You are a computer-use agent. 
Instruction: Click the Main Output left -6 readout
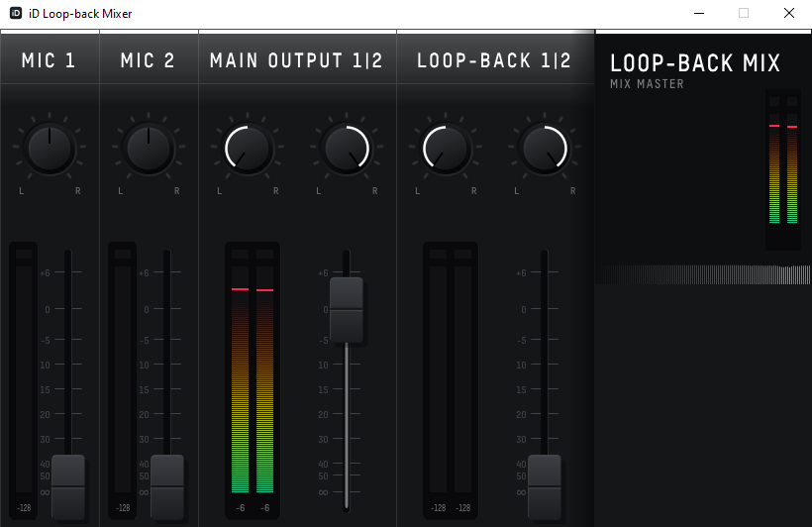click(x=241, y=508)
